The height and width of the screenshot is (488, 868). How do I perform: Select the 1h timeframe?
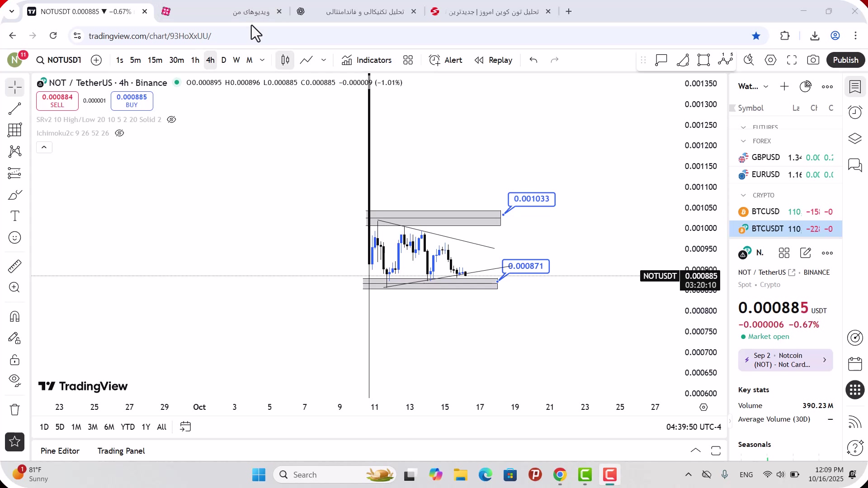[195, 60]
